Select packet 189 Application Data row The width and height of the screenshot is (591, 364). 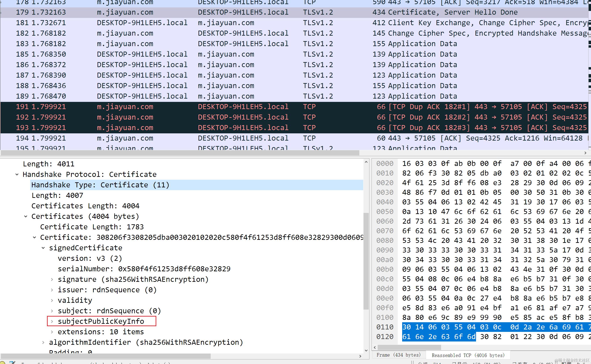click(x=294, y=96)
